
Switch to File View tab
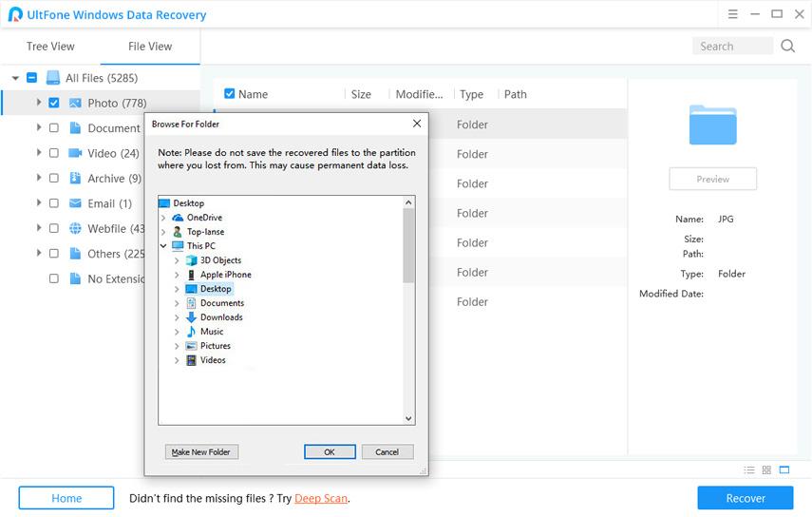pos(150,47)
